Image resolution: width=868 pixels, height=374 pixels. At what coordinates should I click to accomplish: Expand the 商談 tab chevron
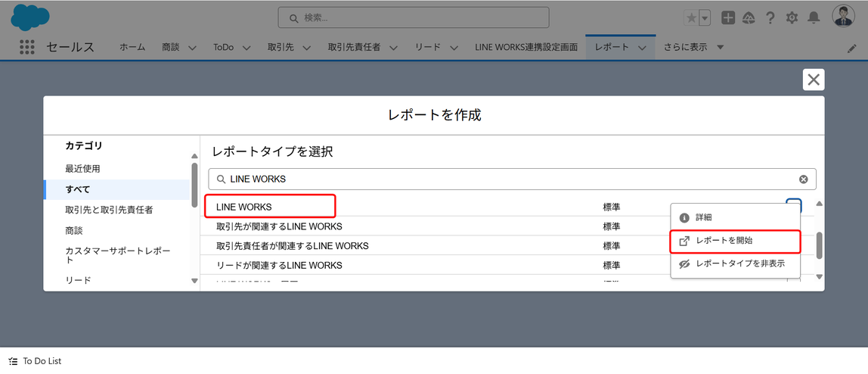click(x=193, y=48)
